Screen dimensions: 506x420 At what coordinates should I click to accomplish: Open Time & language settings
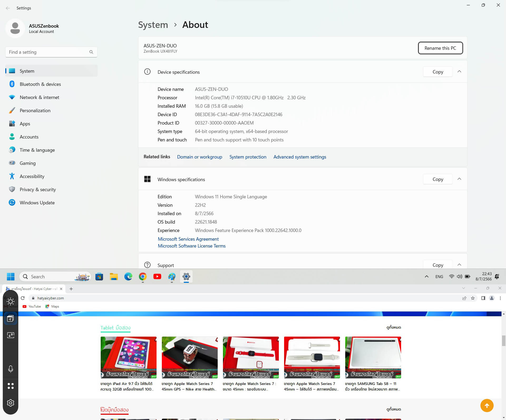pos(51,150)
